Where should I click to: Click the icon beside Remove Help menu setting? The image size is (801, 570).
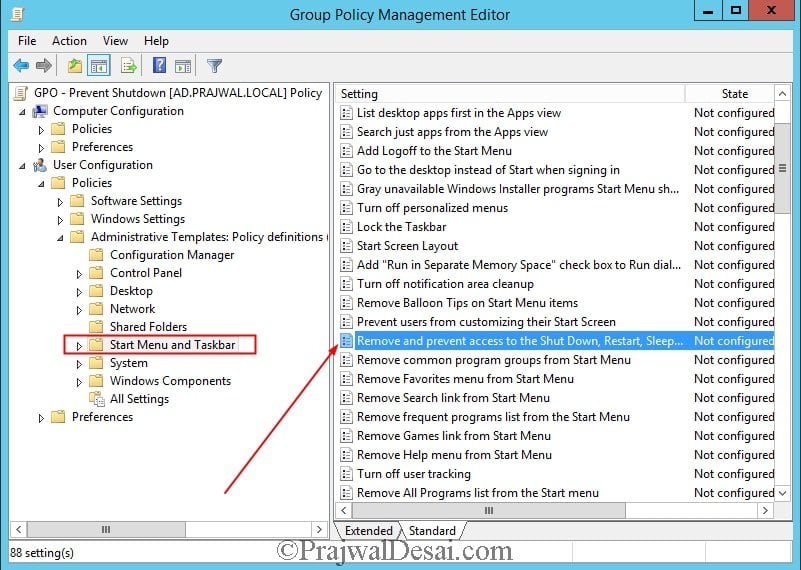[x=346, y=455]
